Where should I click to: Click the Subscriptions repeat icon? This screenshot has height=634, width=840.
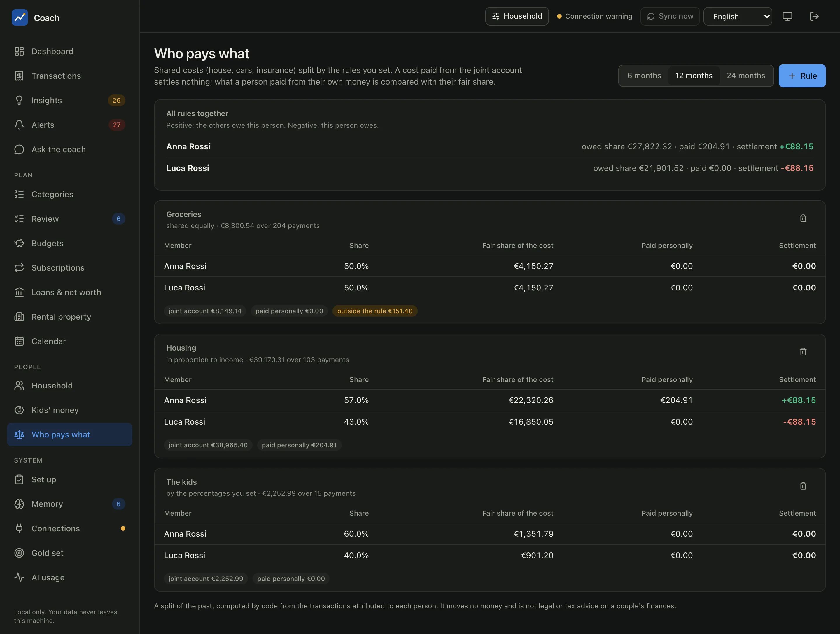[19, 268]
